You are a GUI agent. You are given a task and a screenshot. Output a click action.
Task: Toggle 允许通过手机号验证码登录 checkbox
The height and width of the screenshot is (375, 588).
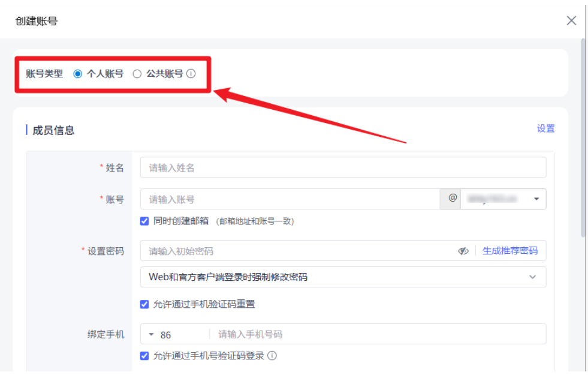tap(144, 355)
